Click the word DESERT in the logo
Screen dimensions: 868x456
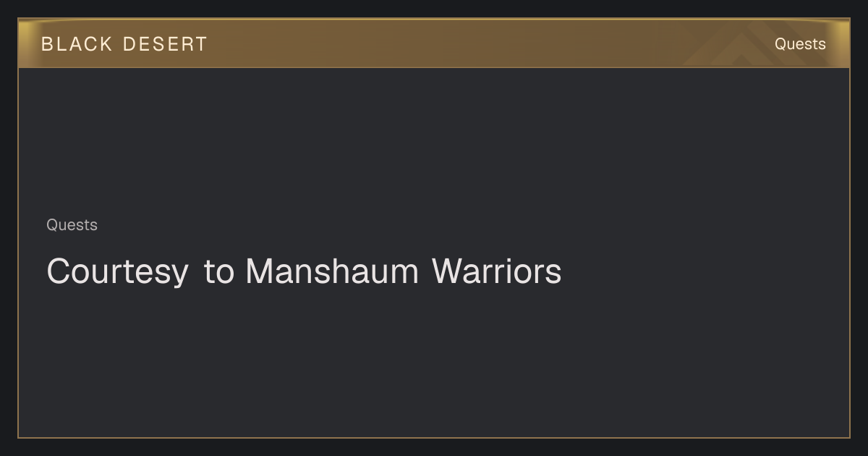coord(165,44)
